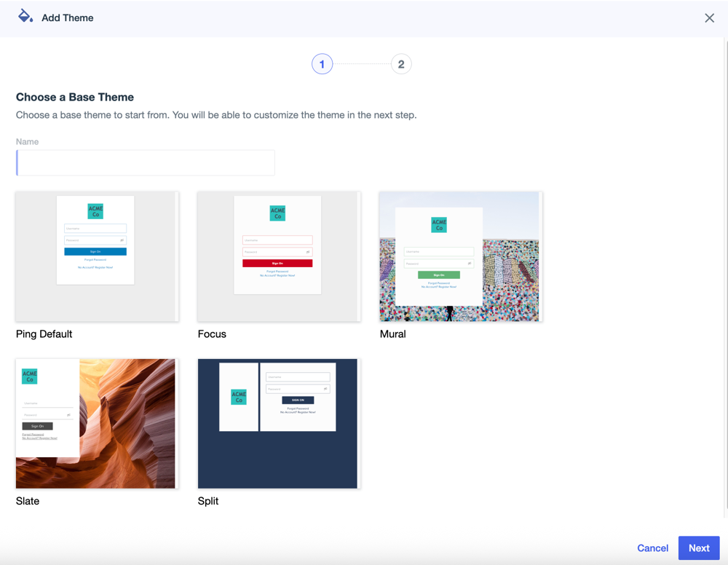This screenshot has width=728, height=565.
Task: Choose the Focus theme preview
Action: (278, 256)
